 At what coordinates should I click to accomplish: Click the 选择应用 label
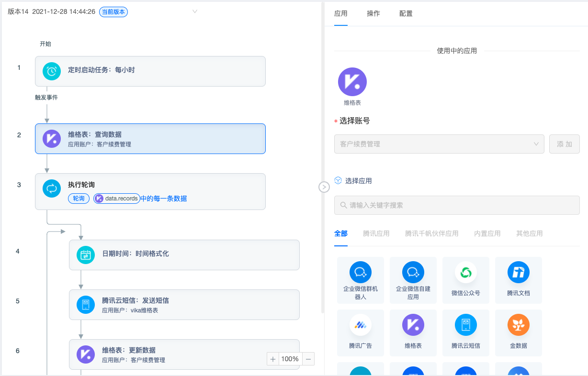[359, 181]
